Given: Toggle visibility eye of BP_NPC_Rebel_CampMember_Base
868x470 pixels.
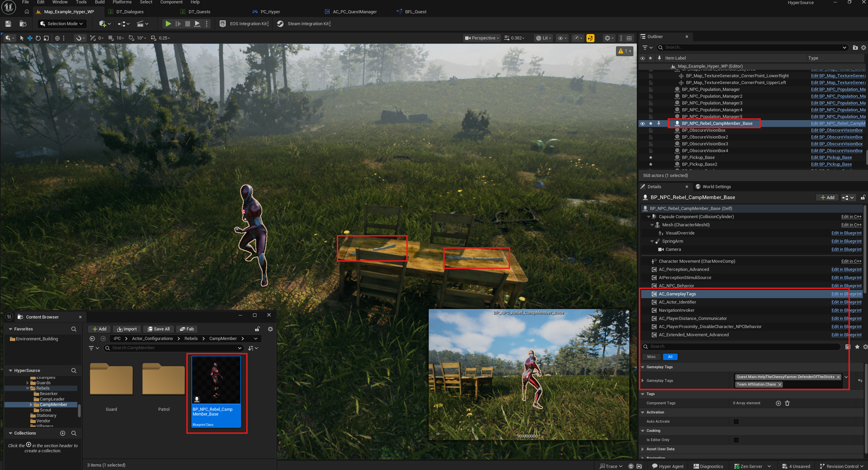Looking at the screenshot, I should [642, 123].
